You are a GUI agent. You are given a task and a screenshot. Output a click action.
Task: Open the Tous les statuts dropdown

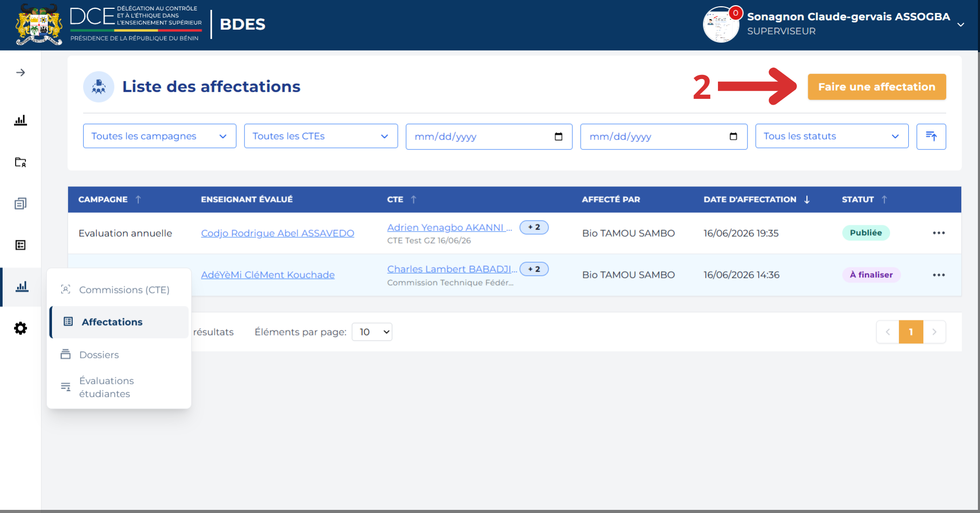832,136
